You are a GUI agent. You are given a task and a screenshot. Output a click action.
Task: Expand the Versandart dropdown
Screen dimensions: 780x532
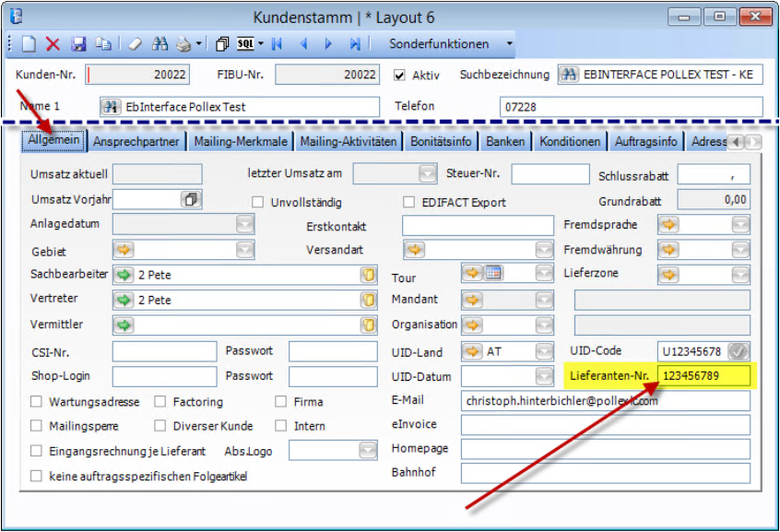544,250
